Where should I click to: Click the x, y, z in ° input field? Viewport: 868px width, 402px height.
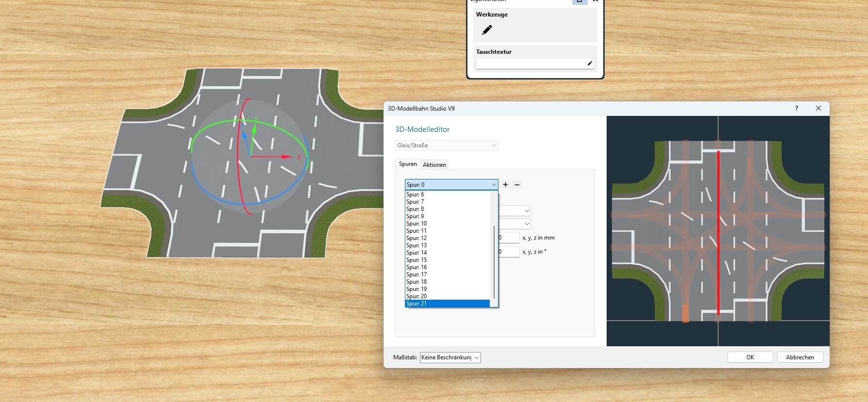(x=509, y=252)
